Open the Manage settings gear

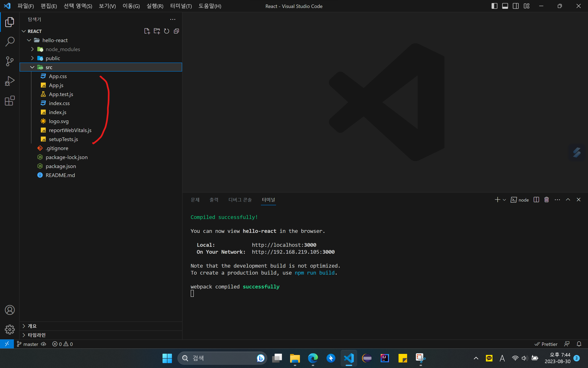(x=10, y=330)
